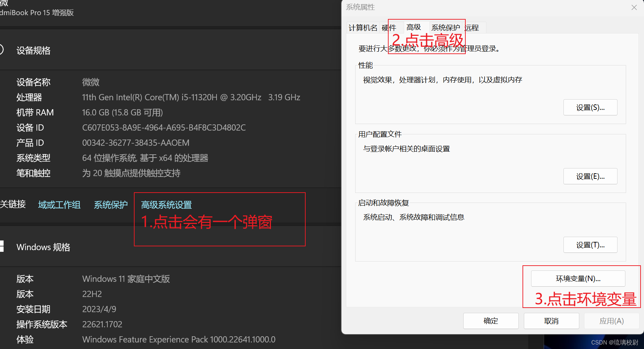
Task: Dismiss the dialog with 取消
Action: coord(551,321)
